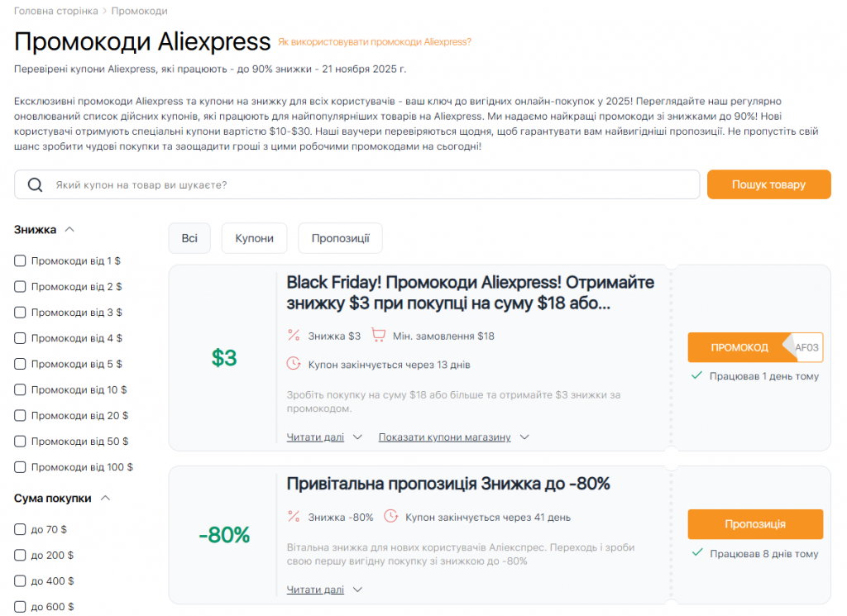Click the coupon search input field
847x616 pixels.
356,184
